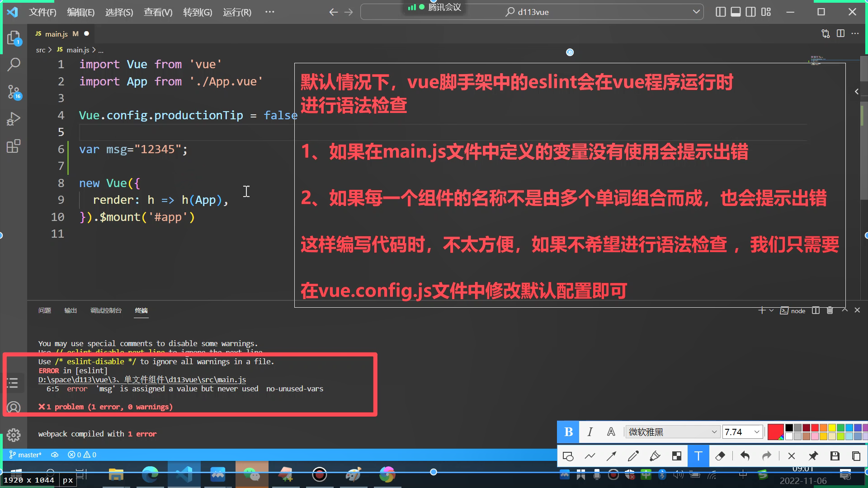Select the pencil drawing tool

[633, 456]
